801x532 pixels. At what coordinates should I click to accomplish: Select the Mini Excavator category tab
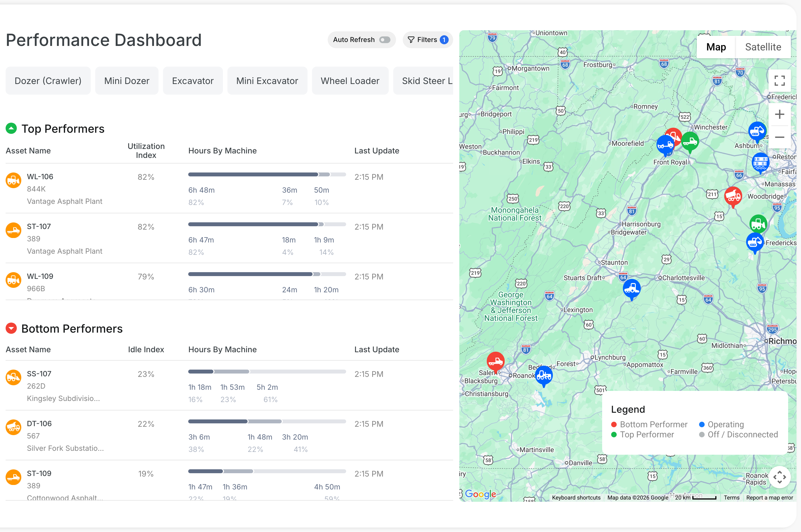pos(267,81)
